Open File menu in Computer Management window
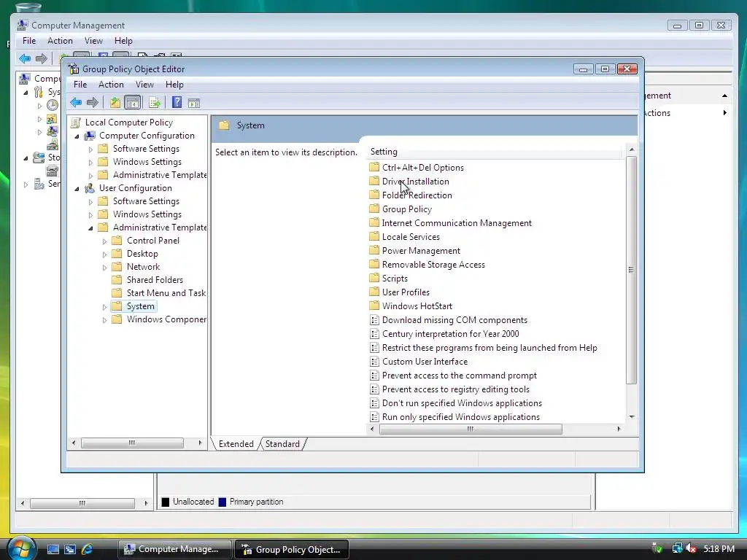The image size is (747, 560). (x=29, y=41)
